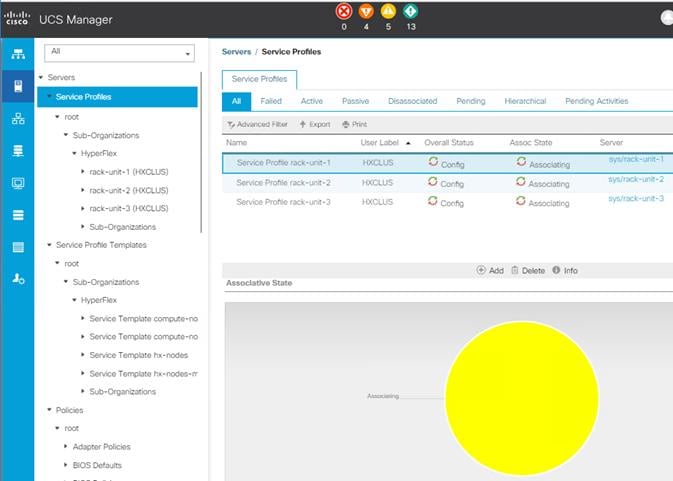Viewport: 673px width, 481px height.
Task: Switch to the Hierarchical tab
Action: (x=525, y=101)
